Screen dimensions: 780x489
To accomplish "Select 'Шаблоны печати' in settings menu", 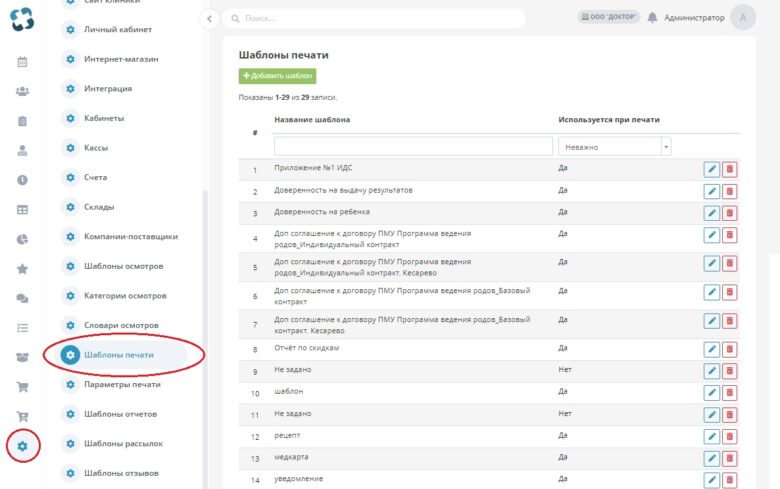I will click(118, 355).
